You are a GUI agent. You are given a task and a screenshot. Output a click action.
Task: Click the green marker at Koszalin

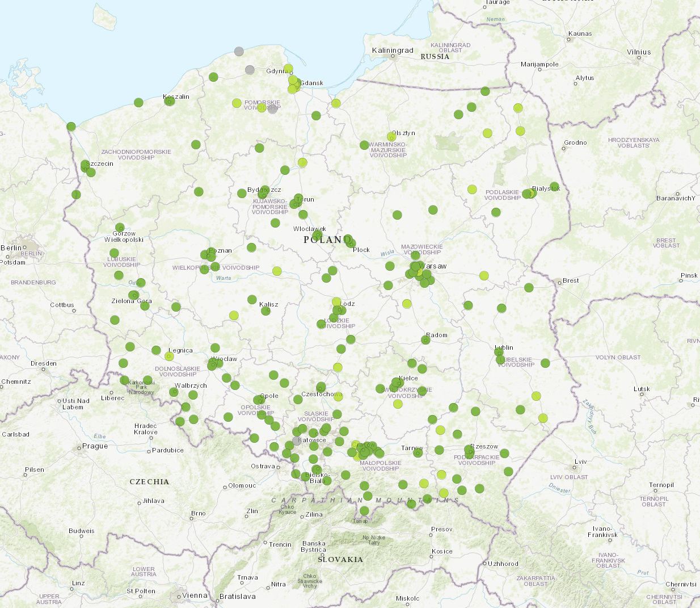coord(169,100)
